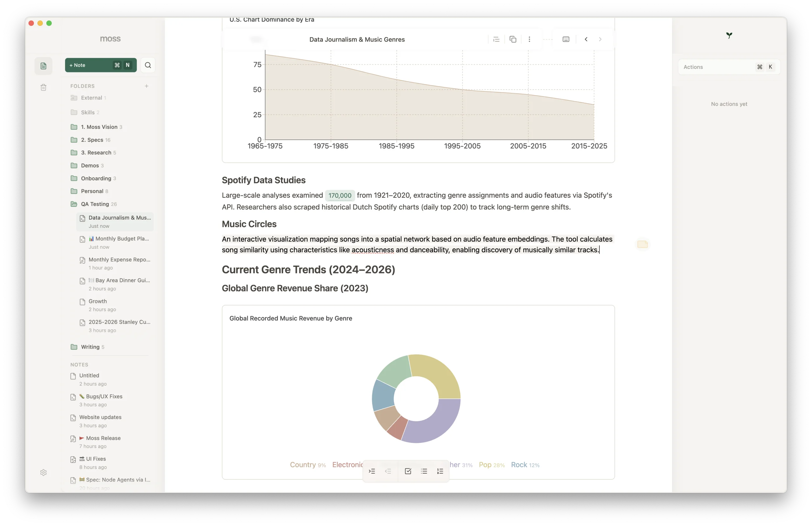Increase indent using the floating toolbar
Viewport: 812px width, 526px height.
372,471
